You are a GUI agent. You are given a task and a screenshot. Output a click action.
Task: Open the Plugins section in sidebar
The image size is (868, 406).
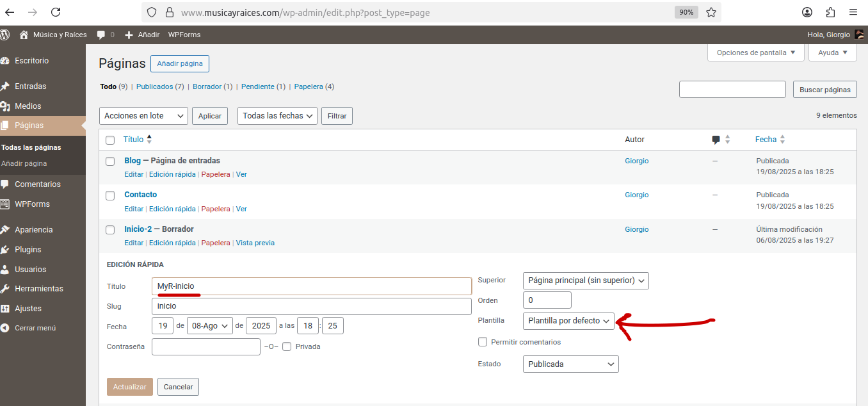(28, 250)
